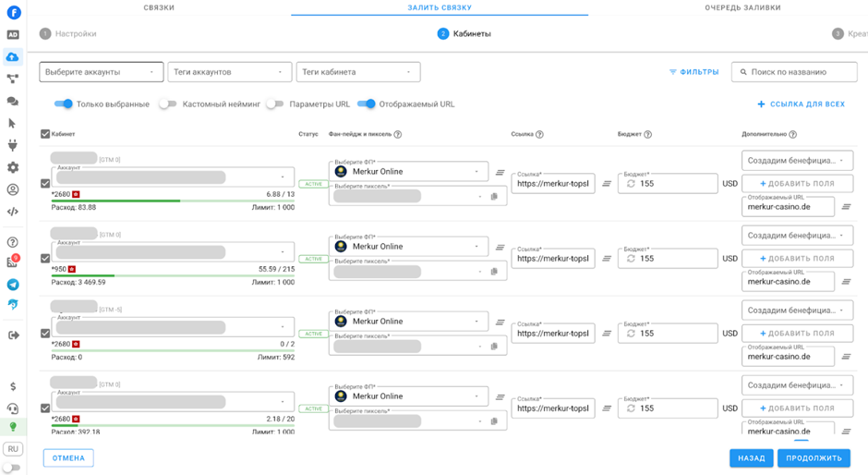868x475 pixels.
Task: Click the logout arrow icon in sidebar
Action: (x=13, y=335)
